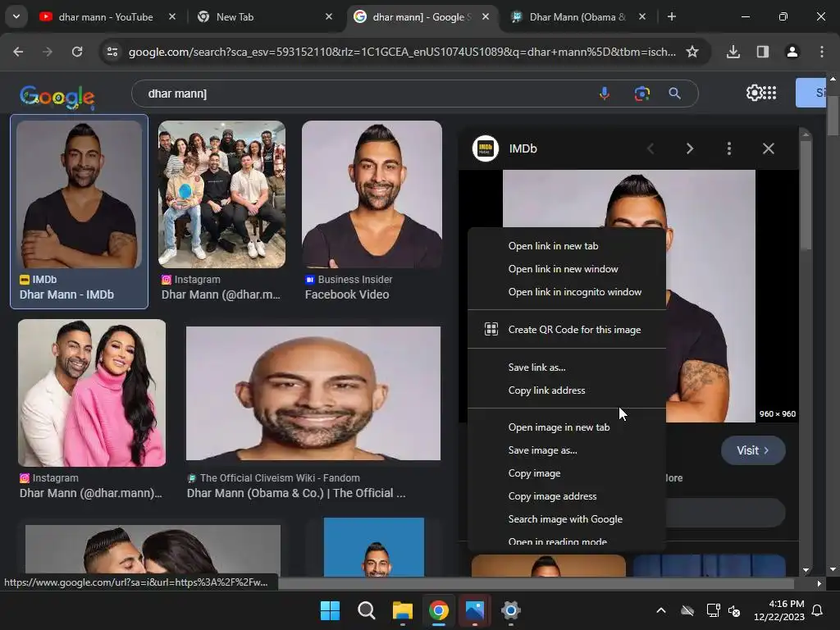840x630 pixels.
Task: Bookmark this page with the star icon
Action: 692,52
